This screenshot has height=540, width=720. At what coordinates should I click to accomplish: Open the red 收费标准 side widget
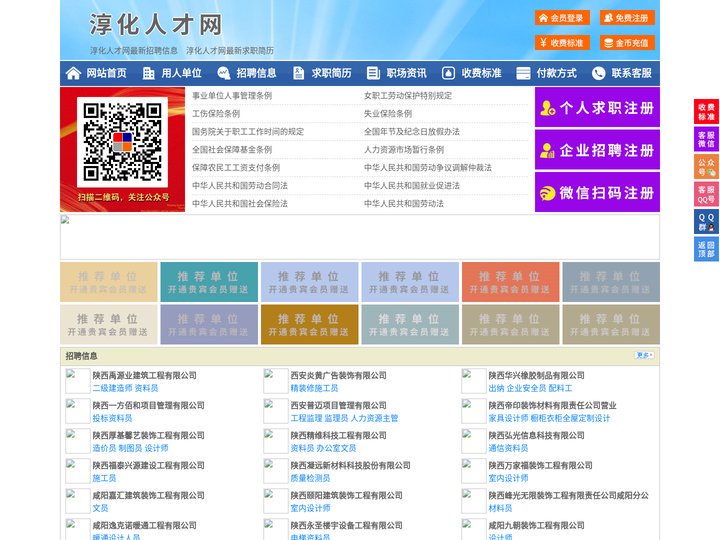(x=706, y=112)
